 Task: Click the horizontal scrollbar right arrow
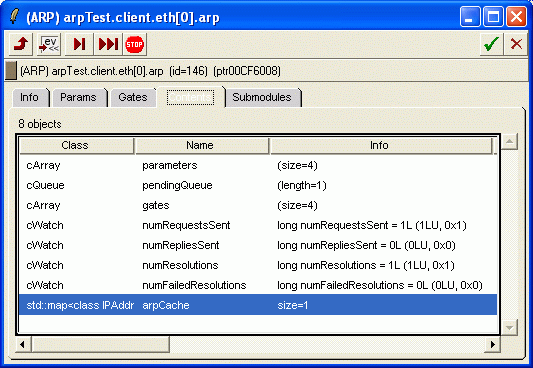tap(492, 344)
